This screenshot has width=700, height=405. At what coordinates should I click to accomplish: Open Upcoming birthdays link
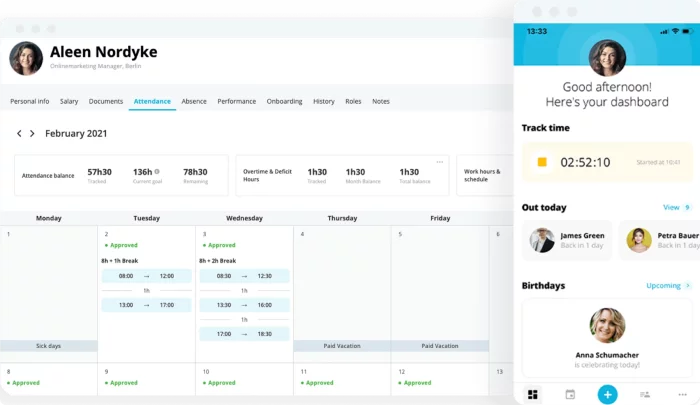pos(667,285)
